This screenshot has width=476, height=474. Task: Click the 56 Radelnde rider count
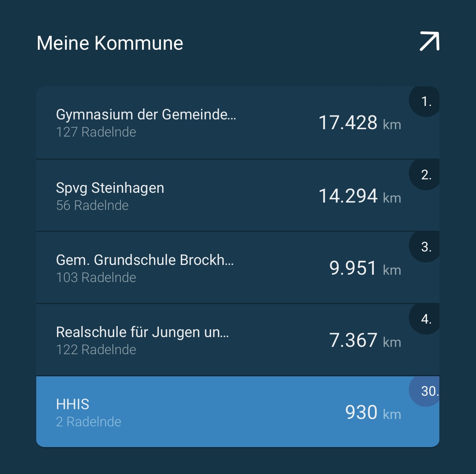tap(92, 205)
